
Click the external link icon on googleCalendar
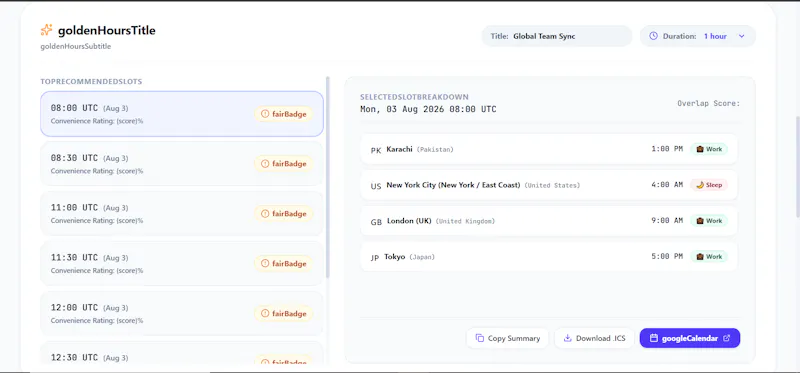[x=727, y=338]
